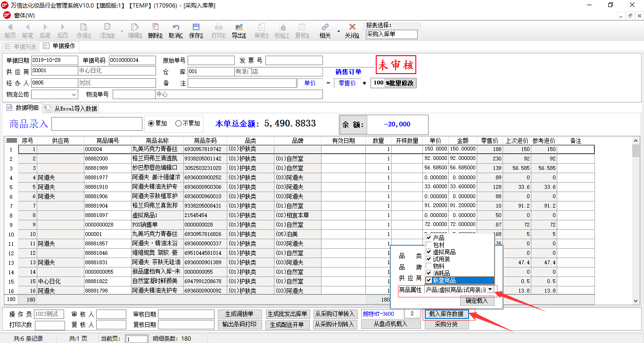644x343 pixels.
Task: Click the 单价 link label
Action: pos(310,83)
